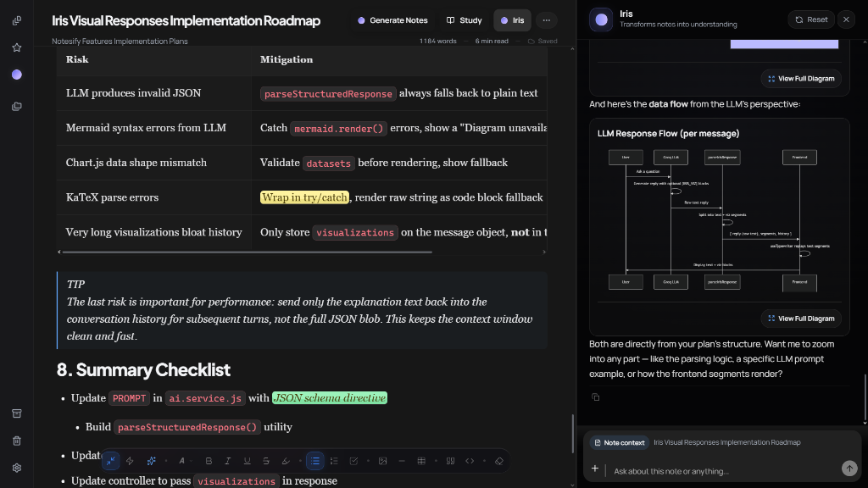Click the parseStructuredResponse code in the table
This screenshot has height=488, width=868.
[328, 94]
